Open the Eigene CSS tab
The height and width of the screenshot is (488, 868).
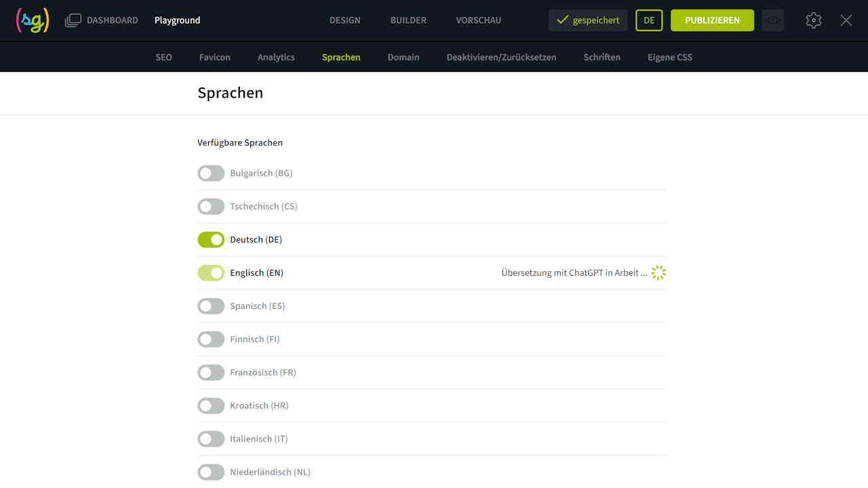670,57
